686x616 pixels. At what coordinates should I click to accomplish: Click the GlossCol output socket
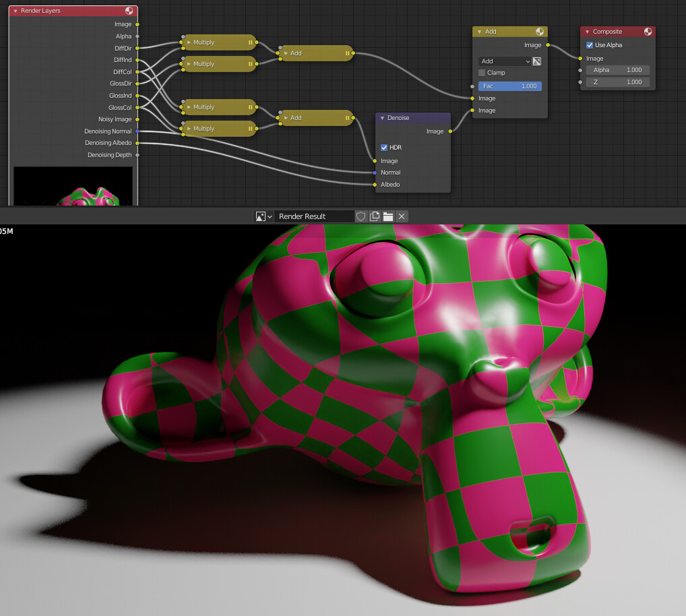[x=137, y=107]
